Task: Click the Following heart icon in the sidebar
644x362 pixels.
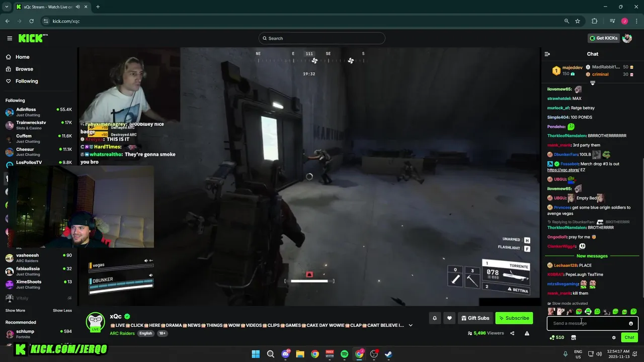Action: [x=9, y=81]
